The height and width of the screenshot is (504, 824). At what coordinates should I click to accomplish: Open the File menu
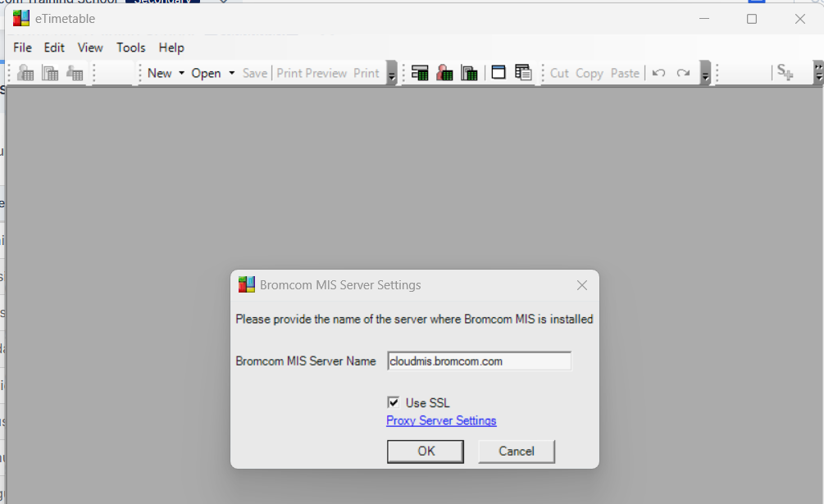(22, 48)
